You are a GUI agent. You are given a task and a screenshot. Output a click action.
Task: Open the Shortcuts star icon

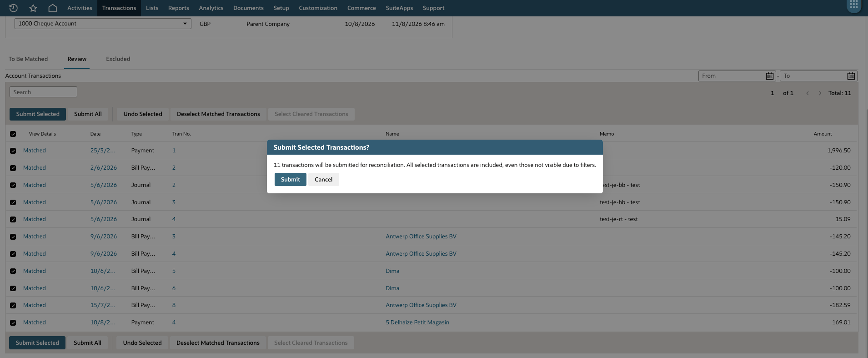tap(33, 8)
